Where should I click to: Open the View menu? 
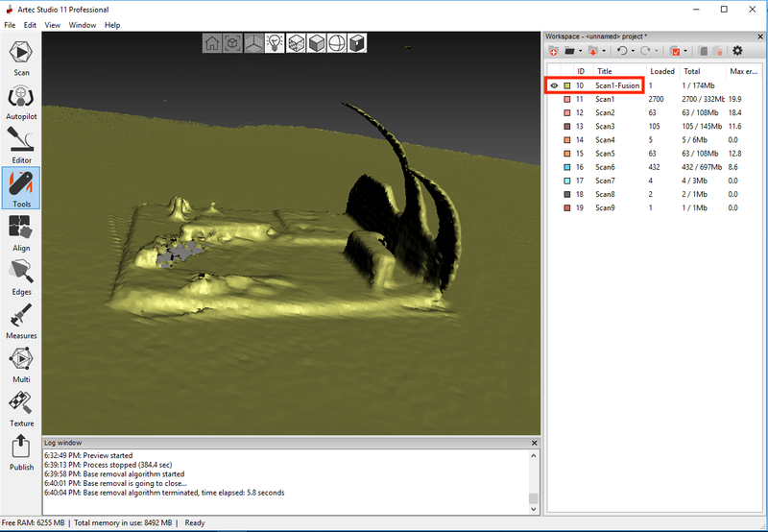point(52,24)
